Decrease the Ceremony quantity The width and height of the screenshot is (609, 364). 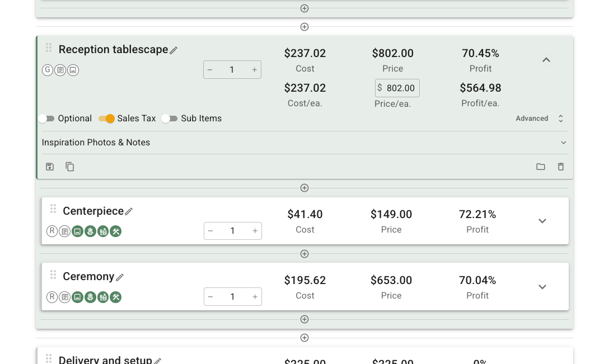[x=210, y=297]
